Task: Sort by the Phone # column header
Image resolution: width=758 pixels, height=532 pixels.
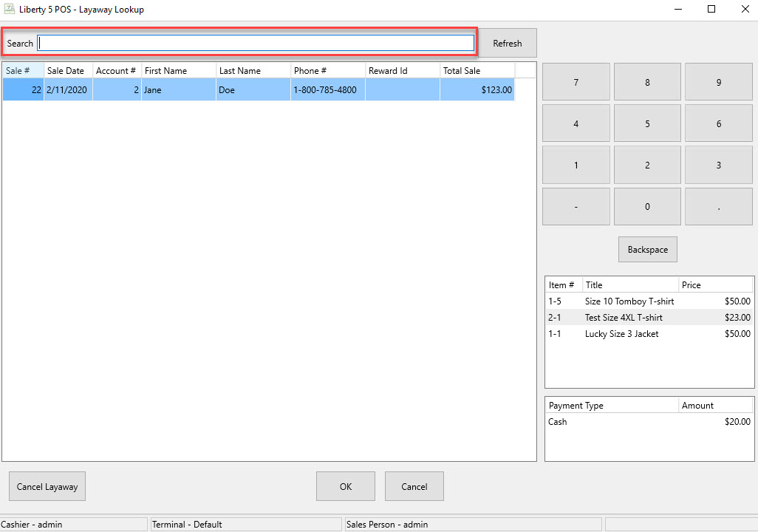Action: pos(328,71)
